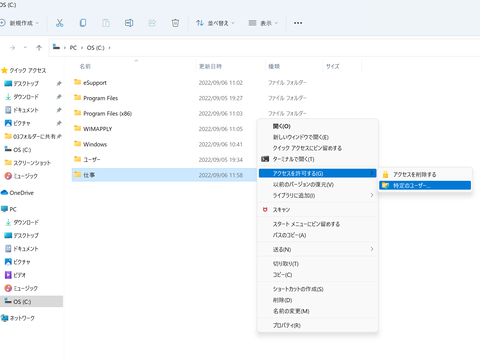480x360 pixels.
Task: Choose アクセスを削除する in submenu
Action: tap(425, 174)
